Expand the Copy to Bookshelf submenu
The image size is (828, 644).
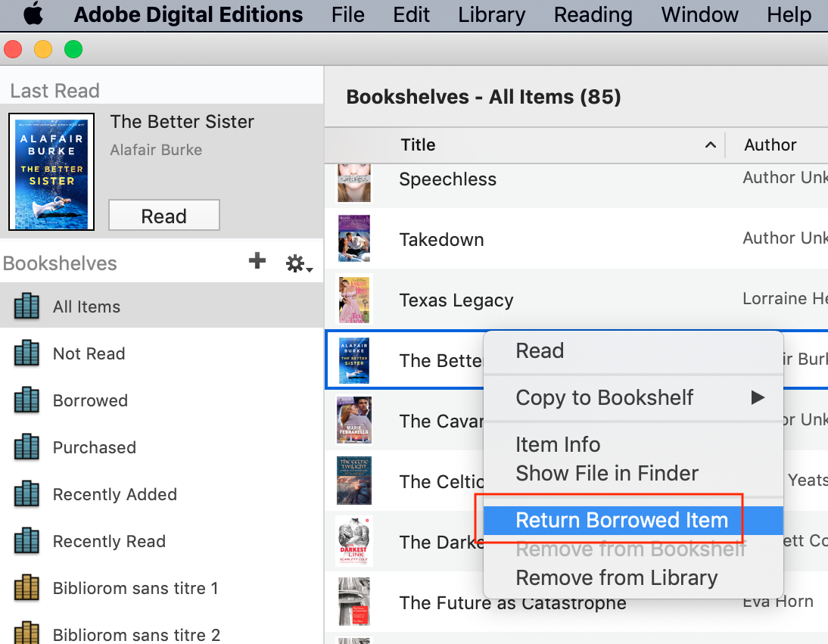pyautogui.click(x=758, y=397)
